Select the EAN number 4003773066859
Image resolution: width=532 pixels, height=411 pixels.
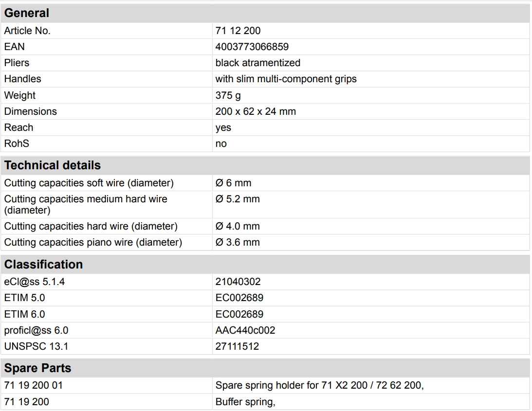tap(252, 47)
